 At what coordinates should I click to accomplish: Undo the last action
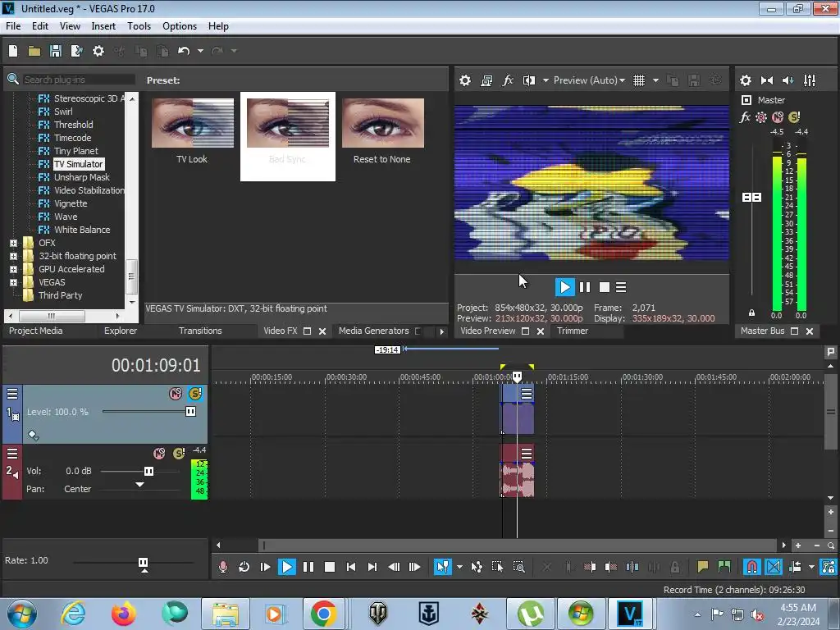[184, 51]
